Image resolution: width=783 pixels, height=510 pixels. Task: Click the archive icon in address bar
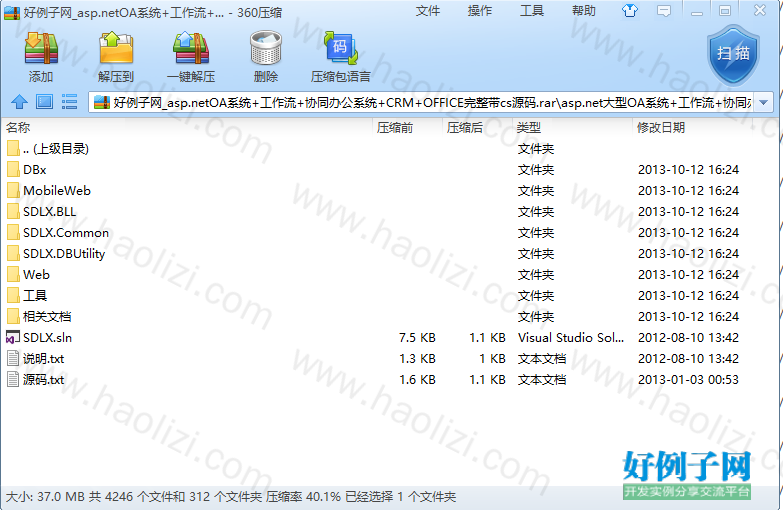click(x=102, y=102)
